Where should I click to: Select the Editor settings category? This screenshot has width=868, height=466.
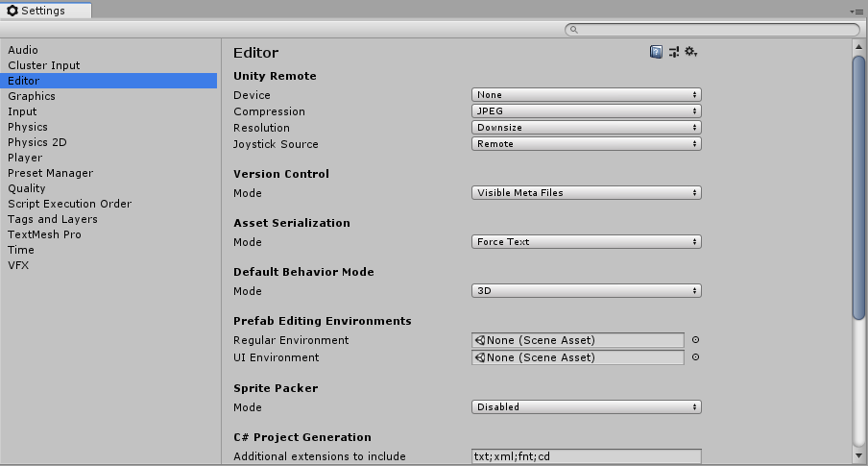108,81
